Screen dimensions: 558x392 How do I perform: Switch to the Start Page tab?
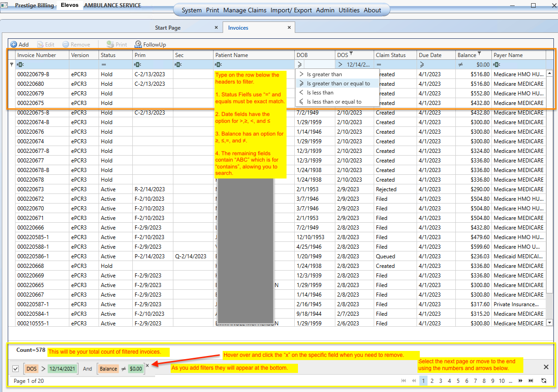(x=168, y=28)
